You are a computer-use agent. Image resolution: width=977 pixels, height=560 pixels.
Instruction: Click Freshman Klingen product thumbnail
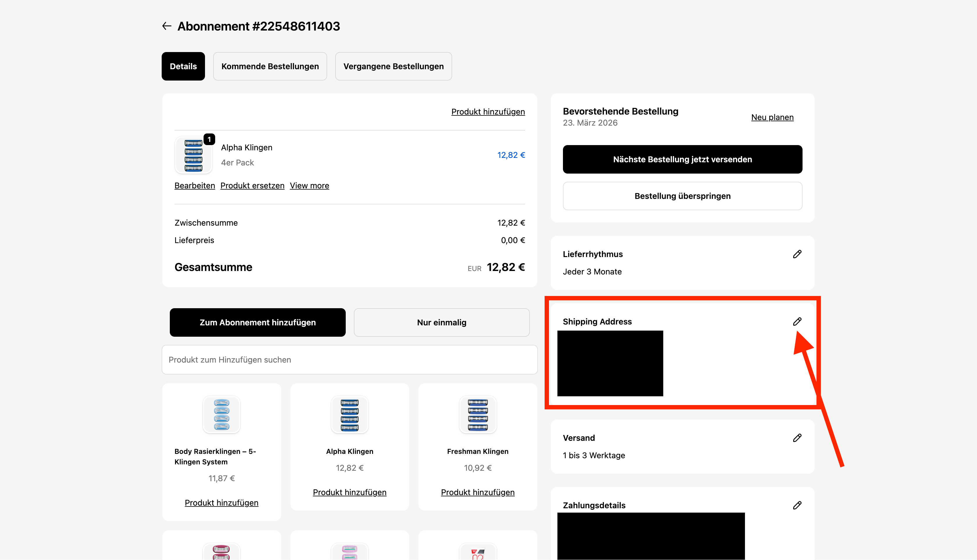pos(478,415)
